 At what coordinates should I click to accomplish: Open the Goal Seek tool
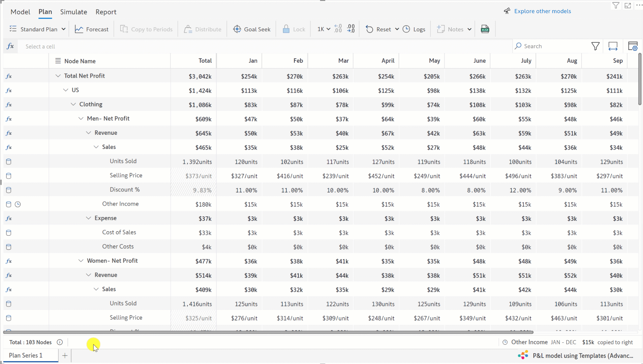(252, 29)
